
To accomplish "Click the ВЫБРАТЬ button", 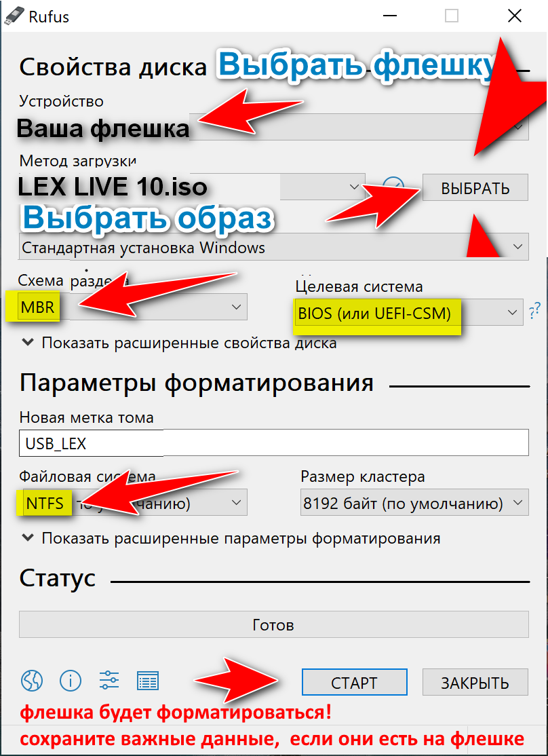I will click(x=475, y=187).
